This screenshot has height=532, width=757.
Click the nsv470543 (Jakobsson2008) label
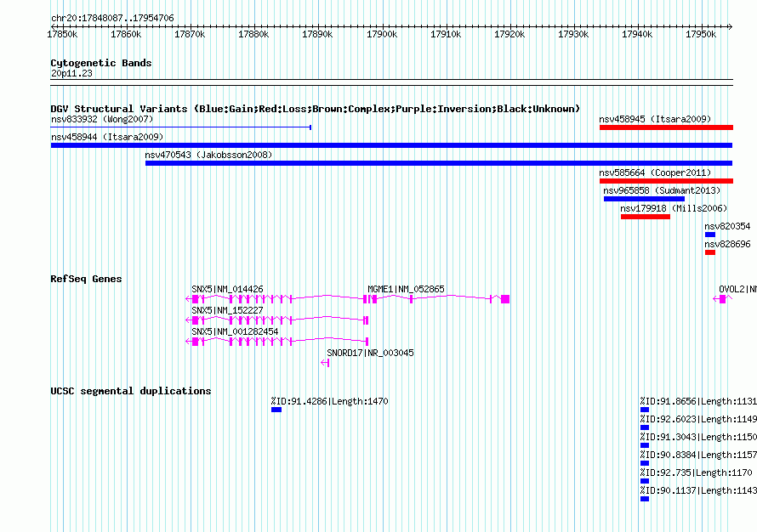point(208,155)
